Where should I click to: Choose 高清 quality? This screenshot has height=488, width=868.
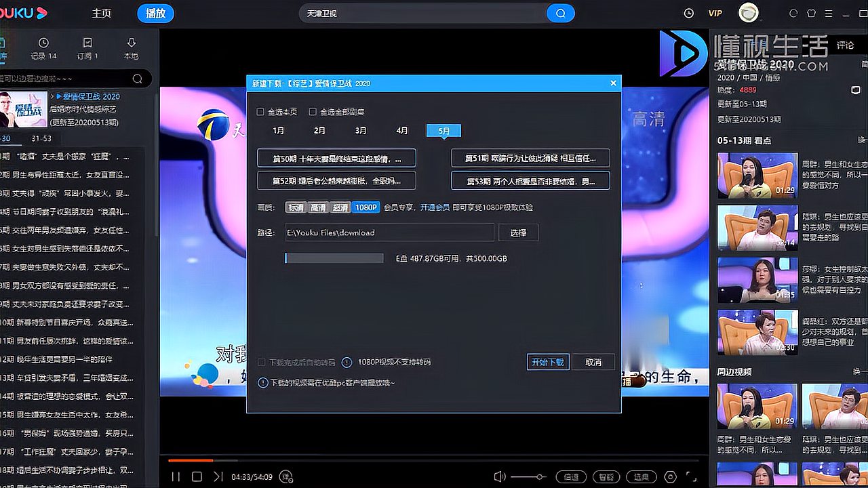tap(317, 207)
